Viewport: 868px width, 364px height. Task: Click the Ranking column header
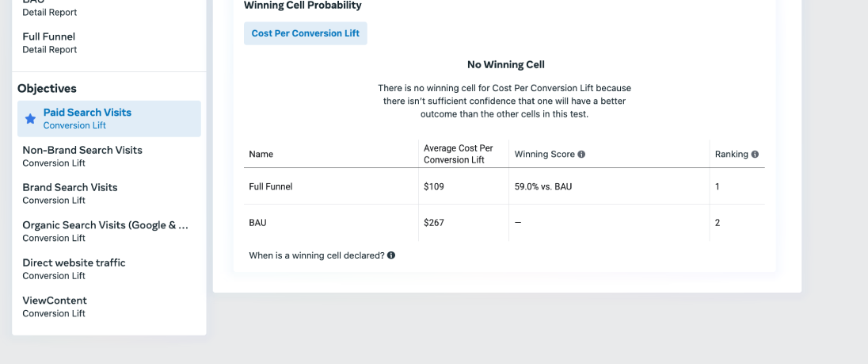pyautogui.click(x=732, y=155)
